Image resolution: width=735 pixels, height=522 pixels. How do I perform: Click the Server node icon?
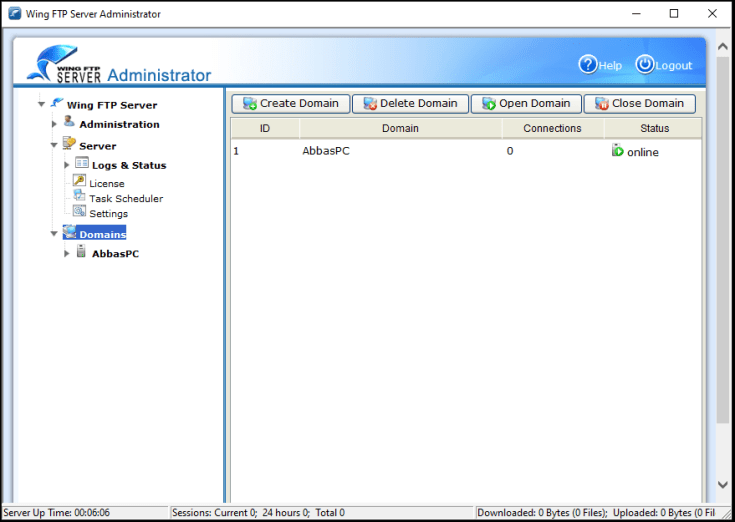69,143
